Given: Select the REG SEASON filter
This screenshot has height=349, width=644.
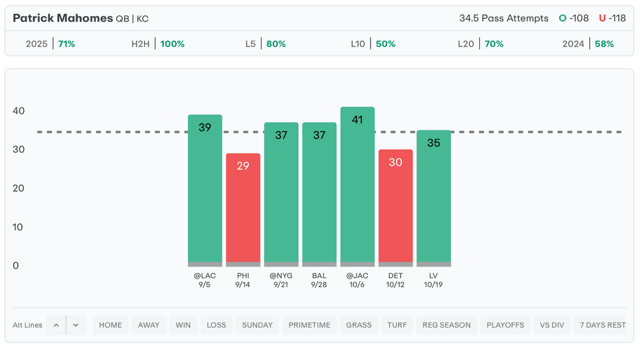Looking at the screenshot, I should point(447,325).
